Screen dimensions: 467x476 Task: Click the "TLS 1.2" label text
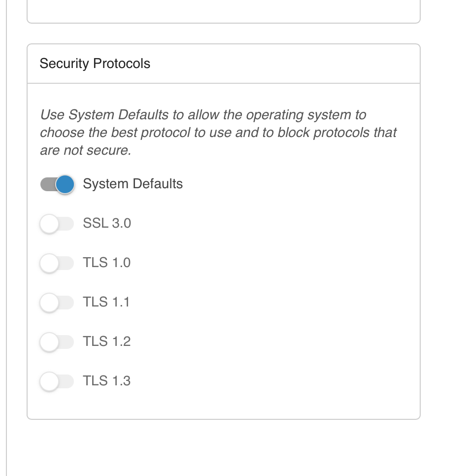coord(106,342)
